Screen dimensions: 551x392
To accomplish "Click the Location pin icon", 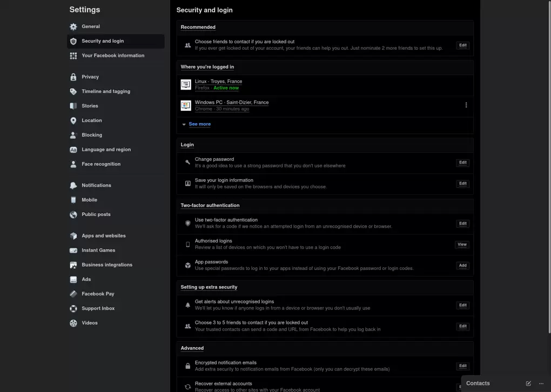I will pos(73,120).
